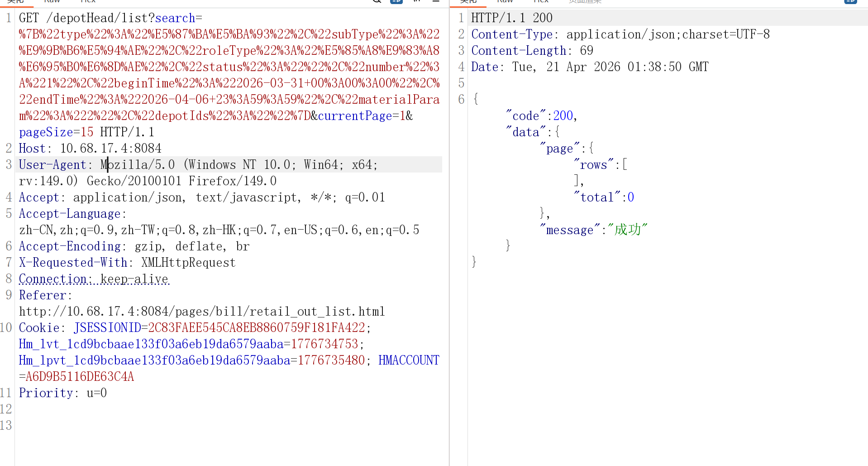The width and height of the screenshot is (868, 466).
Task: Click the '"page"' key in the response
Action: [x=560, y=149]
